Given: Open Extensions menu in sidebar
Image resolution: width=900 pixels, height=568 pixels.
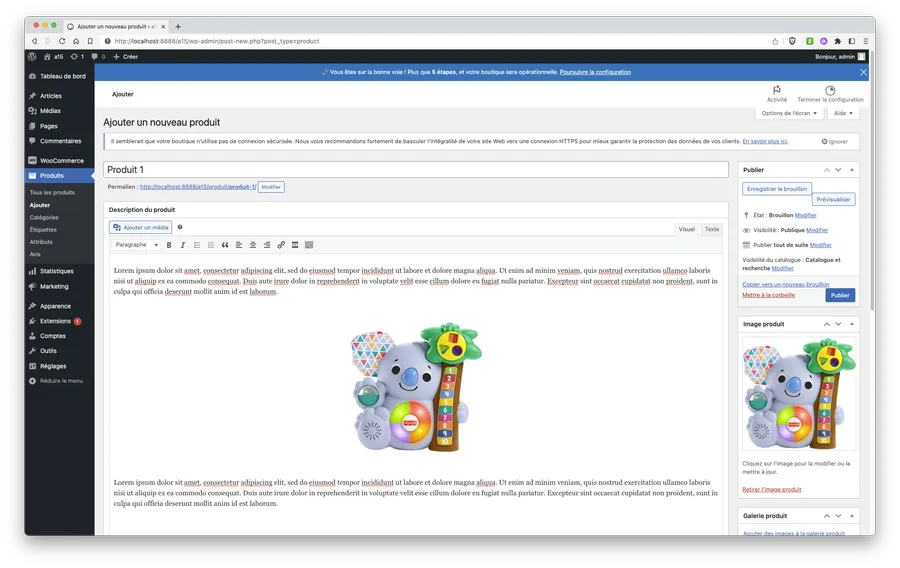Looking at the screenshot, I should pyautogui.click(x=59, y=321).
